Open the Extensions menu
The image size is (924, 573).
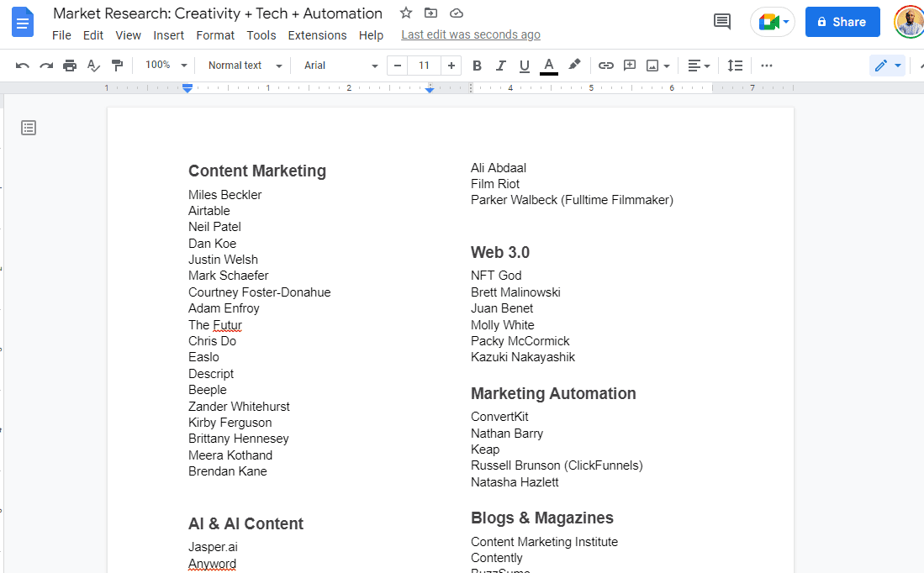[317, 35]
